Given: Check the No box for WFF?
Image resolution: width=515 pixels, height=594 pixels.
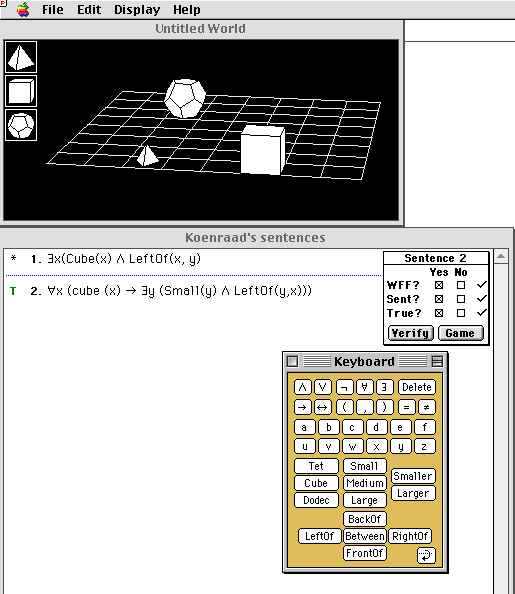Looking at the screenshot, I should (x=461, y=285).
